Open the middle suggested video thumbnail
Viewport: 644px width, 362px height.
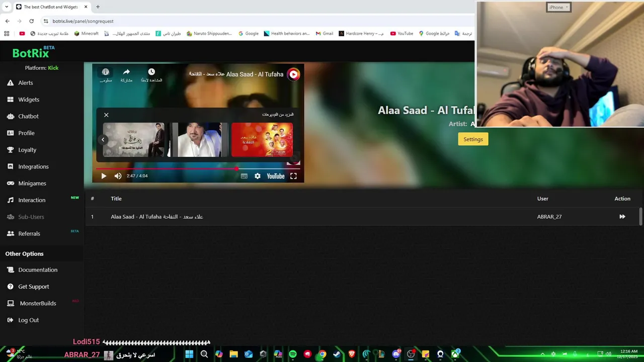click(198, 140)
